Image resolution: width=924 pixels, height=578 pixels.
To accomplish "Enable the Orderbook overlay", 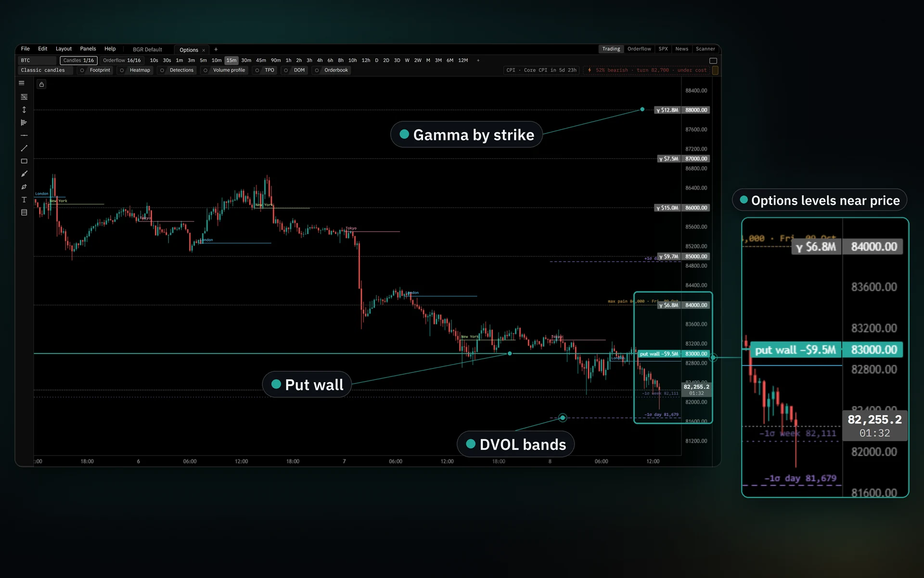I will [332, 70].
